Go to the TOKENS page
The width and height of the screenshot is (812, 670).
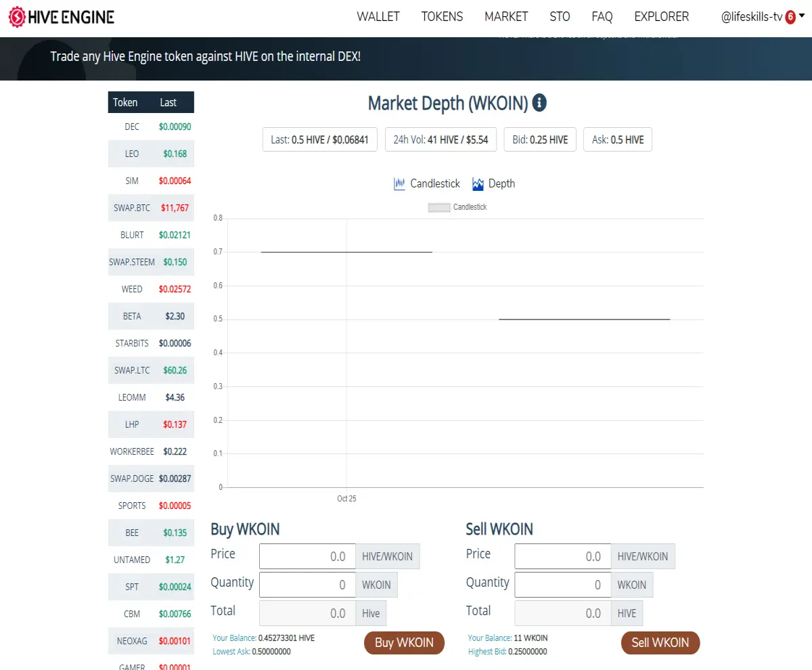(x=442, y=17)
